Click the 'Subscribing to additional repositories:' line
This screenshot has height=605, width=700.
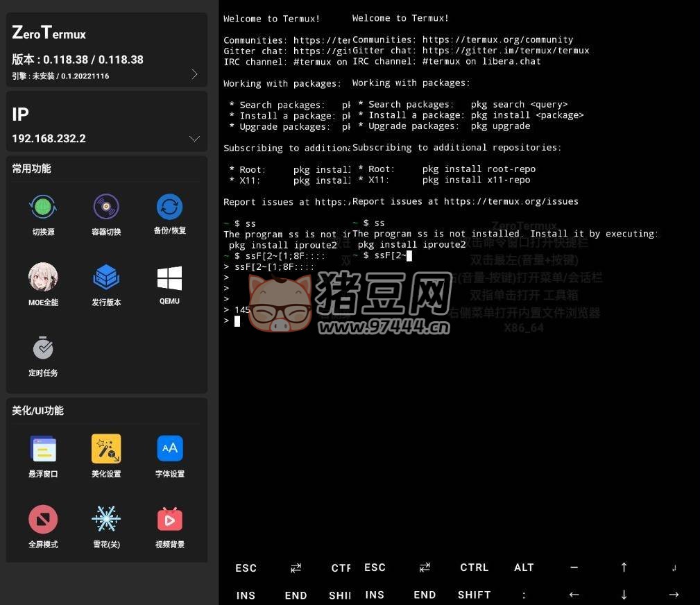[456, 147]
